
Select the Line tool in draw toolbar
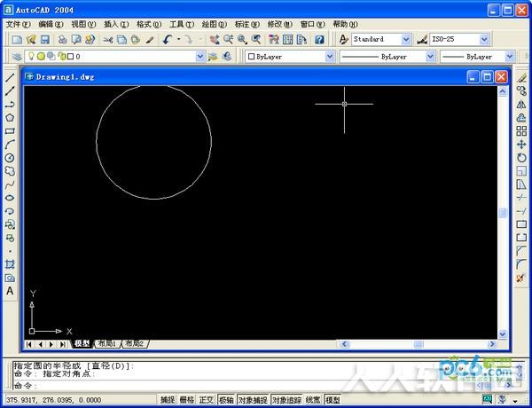[10, 78]
